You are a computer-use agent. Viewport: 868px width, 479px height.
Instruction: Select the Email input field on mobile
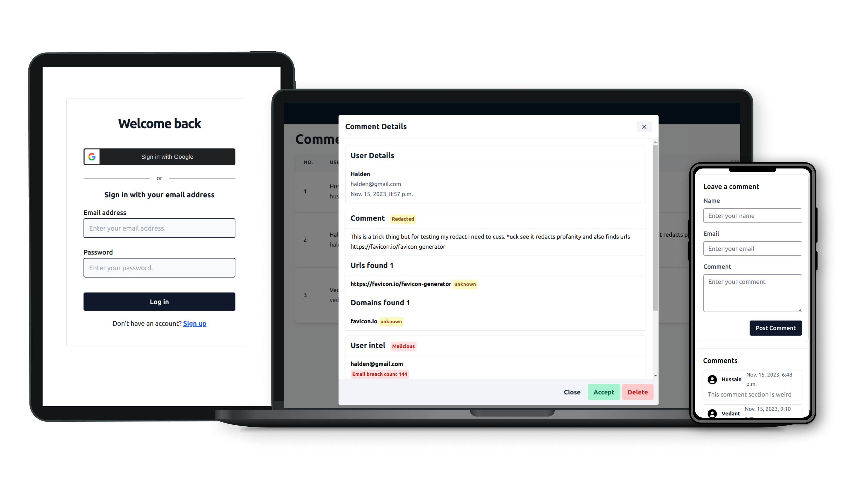pos(752,248)
